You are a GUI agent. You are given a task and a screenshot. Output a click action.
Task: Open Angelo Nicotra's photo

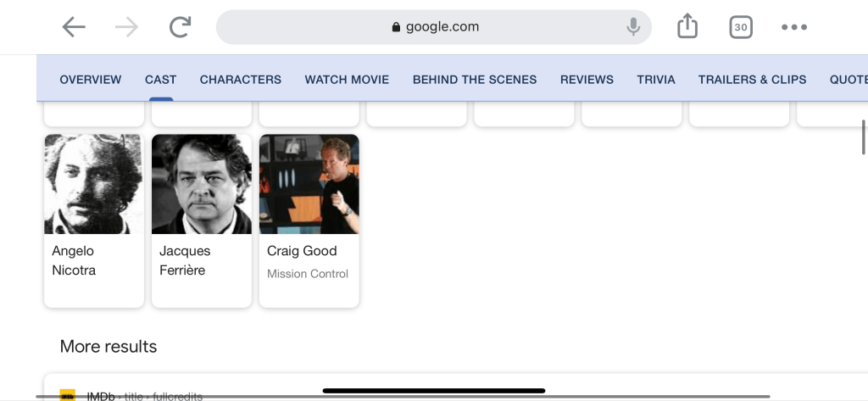[x=93, y=184]
